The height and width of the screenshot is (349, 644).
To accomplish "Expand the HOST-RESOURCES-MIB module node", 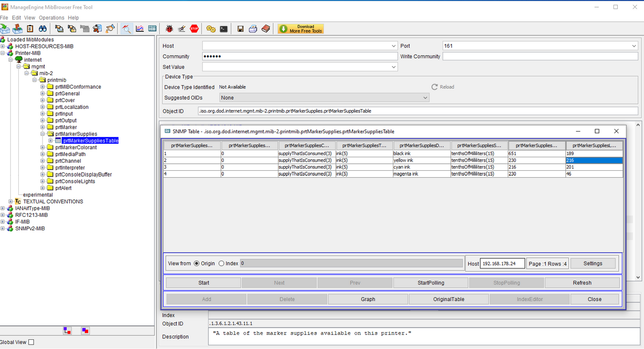I will [3, 46].
